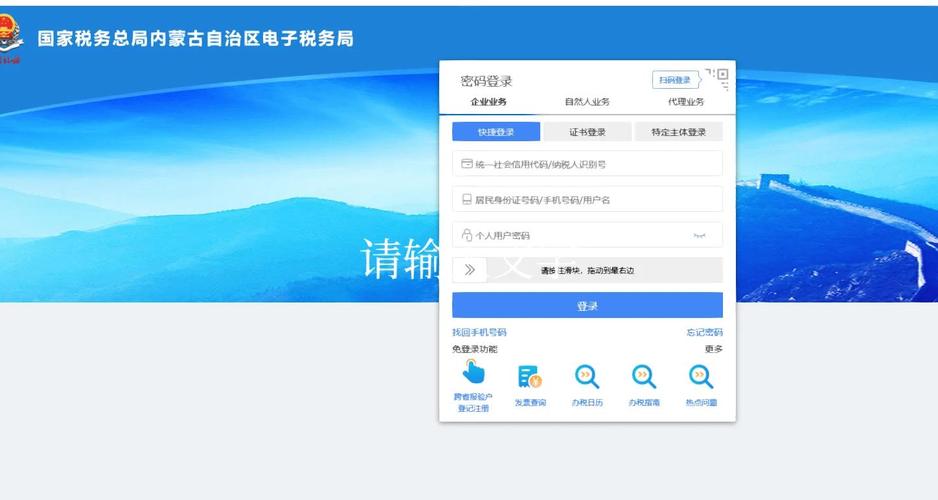
Task: Open the 热点问题 magnifier icon
Action: pos(701,377)
